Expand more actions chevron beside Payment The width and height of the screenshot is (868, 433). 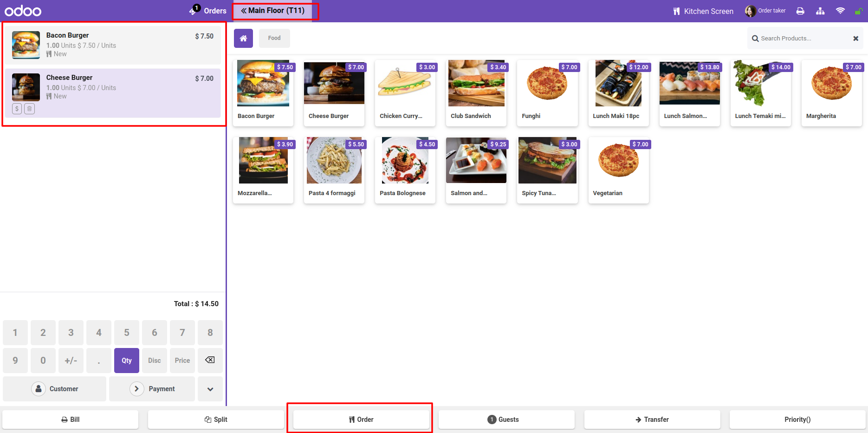pyautogui.click(x=210, y=389)
